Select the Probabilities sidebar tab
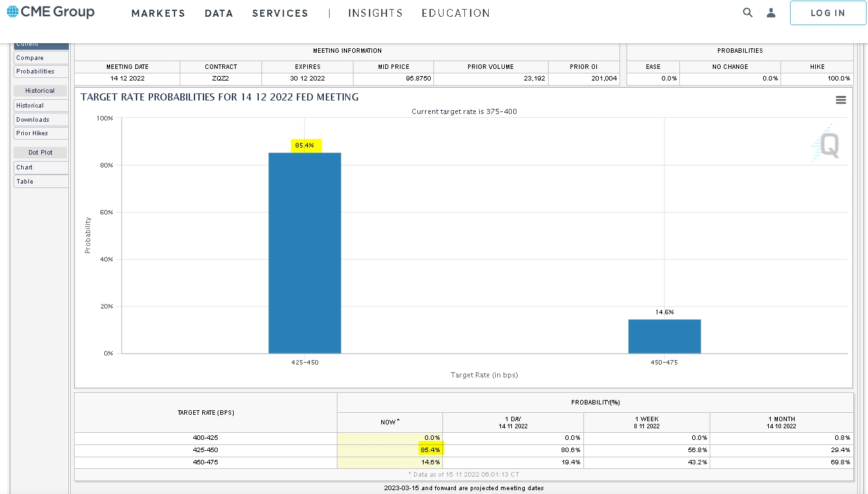This screenshot has height=494, width=868. (41, 71)
